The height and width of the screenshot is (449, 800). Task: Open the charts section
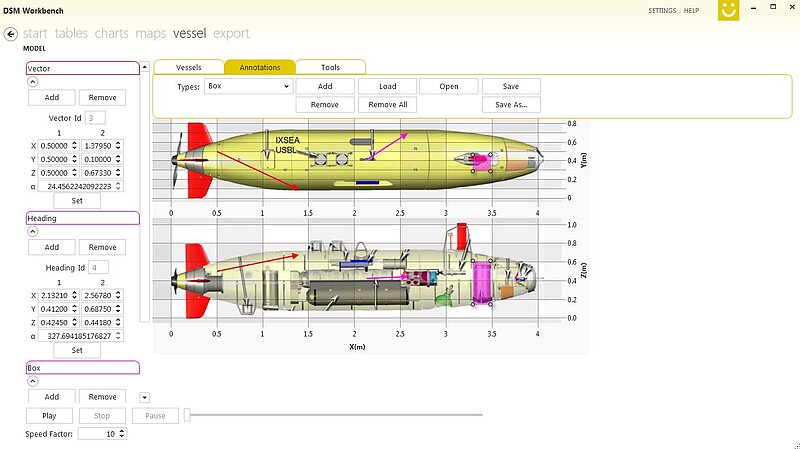[111, 33]
